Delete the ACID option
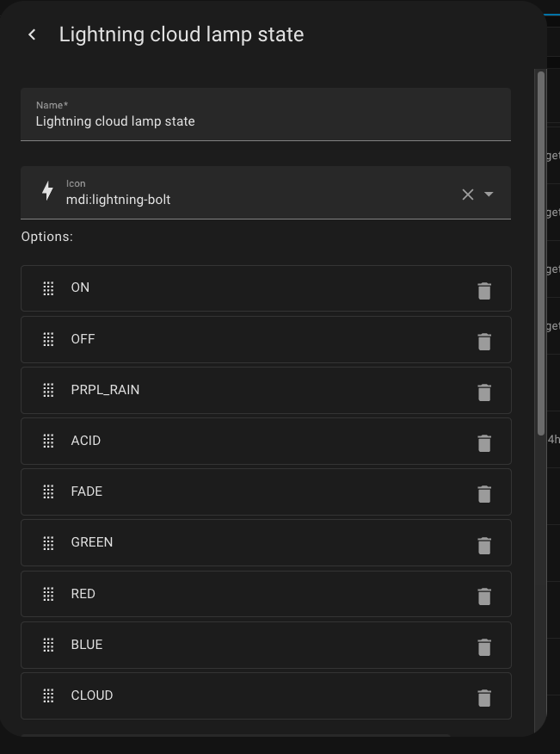The width and height of the screenshot is (560, 754). tap(484, 443)
